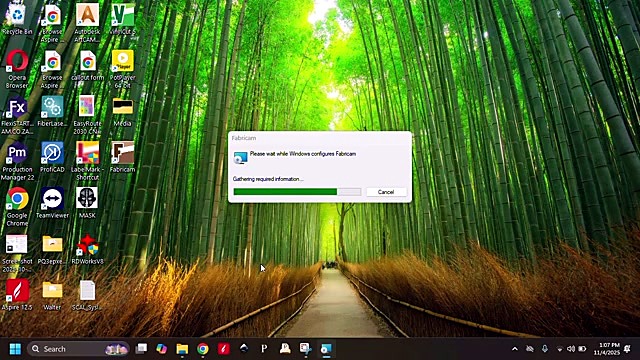Open the Snipping Tool icon in the taskbar
The image size is (640, 360).
point(305,349)
